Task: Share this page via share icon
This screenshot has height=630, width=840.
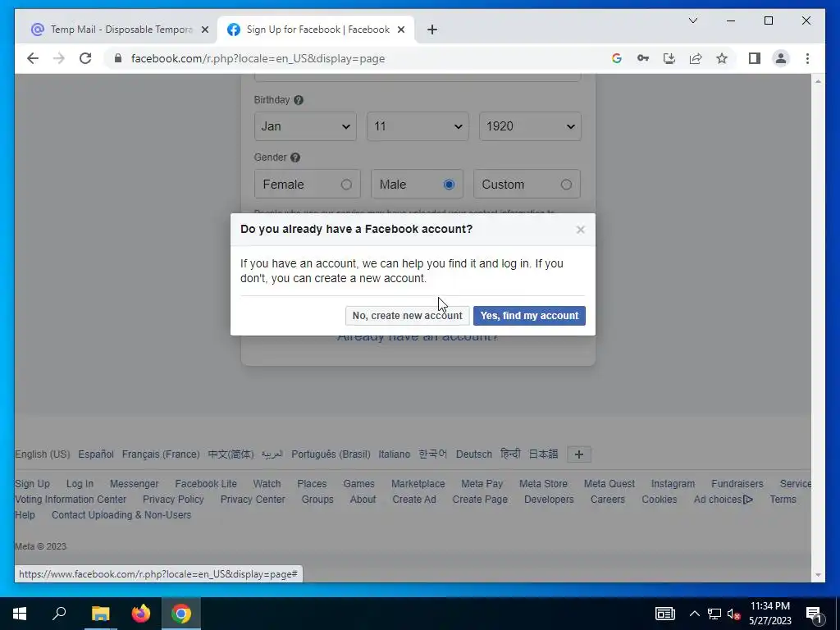Action: click(x=696, y=58)
